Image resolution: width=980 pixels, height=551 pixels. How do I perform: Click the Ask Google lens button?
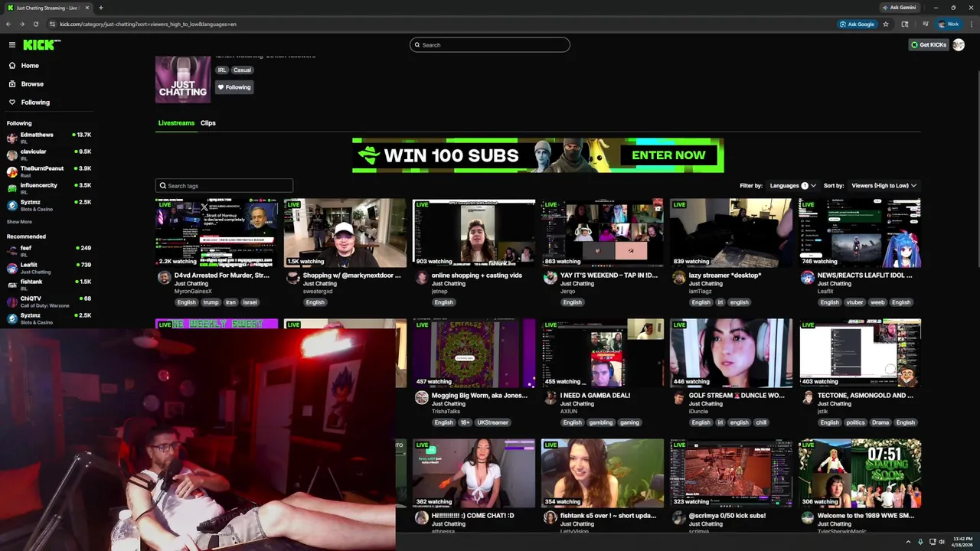point(857,24)
